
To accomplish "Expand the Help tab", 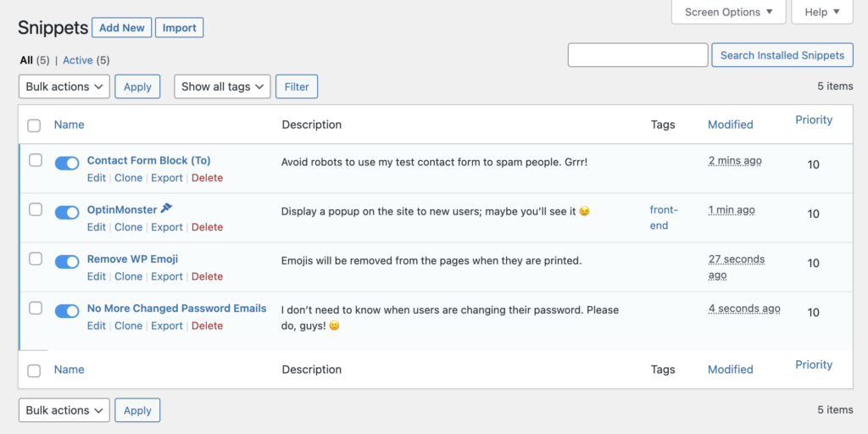I will tap(822, 12).
